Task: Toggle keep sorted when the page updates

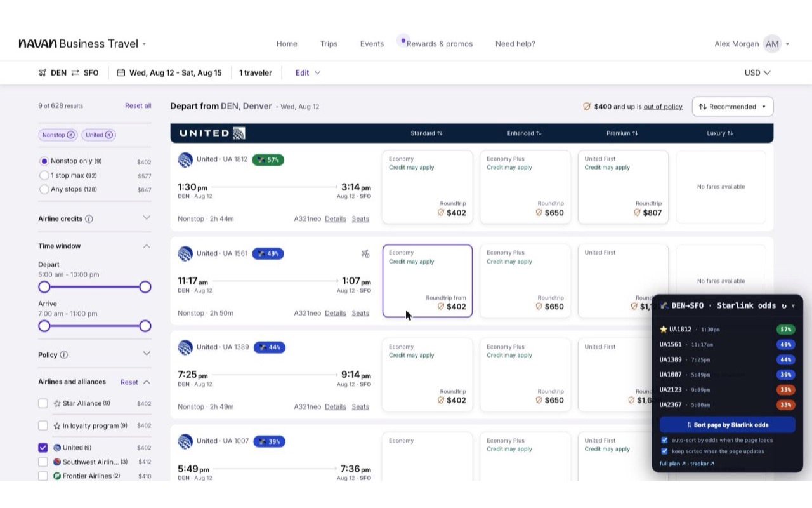Action: pyautogui.click(x=664, y=451)
